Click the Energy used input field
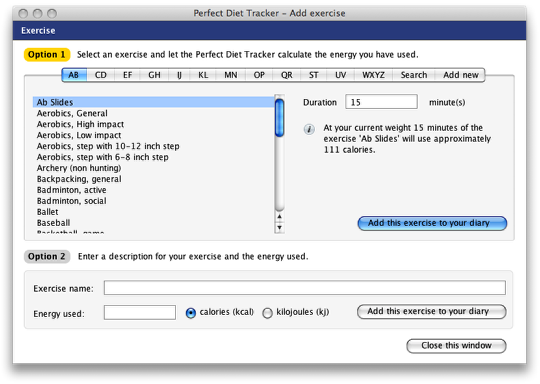The height and width of the screenshot is (384, 540). coord(140,312)
